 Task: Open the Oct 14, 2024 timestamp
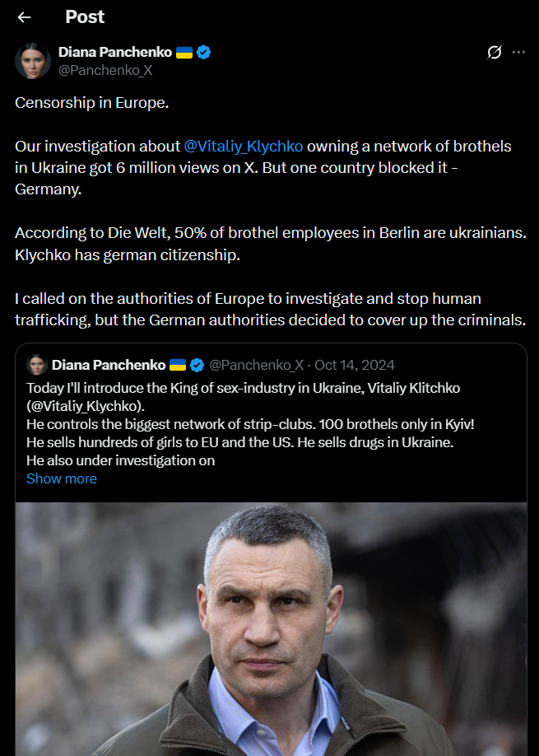(x=355, y=365)
